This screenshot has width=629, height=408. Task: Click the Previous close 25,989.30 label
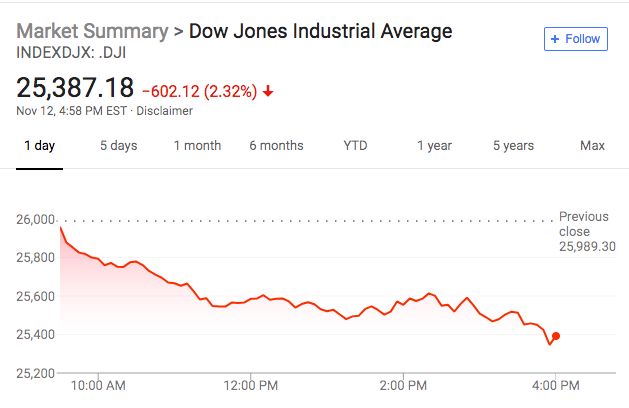(587, 231)
